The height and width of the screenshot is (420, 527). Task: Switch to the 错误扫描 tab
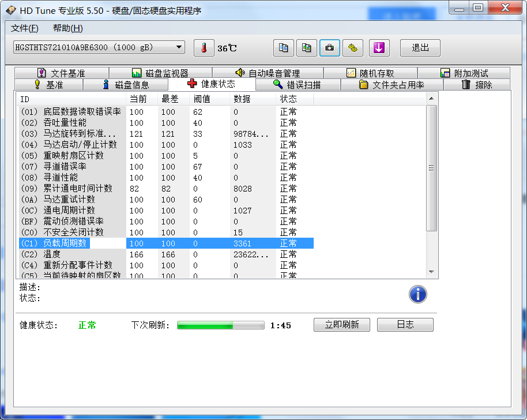click(x=298, y=84)
